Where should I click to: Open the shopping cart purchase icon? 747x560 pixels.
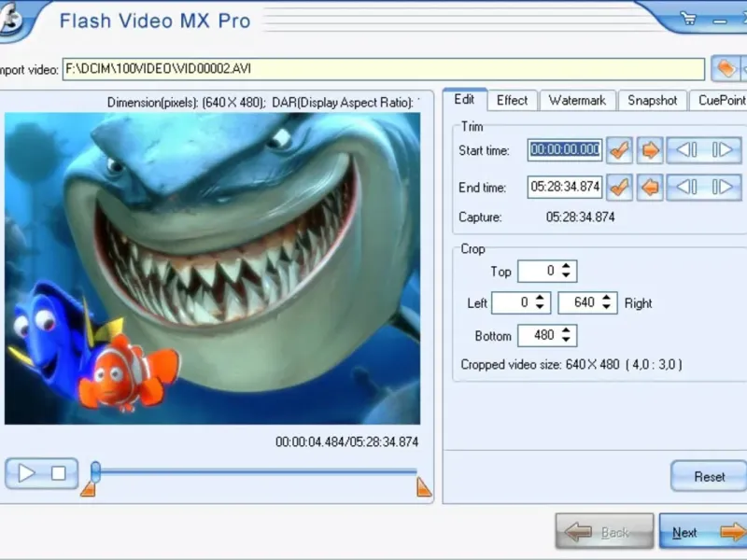point(688,19)
